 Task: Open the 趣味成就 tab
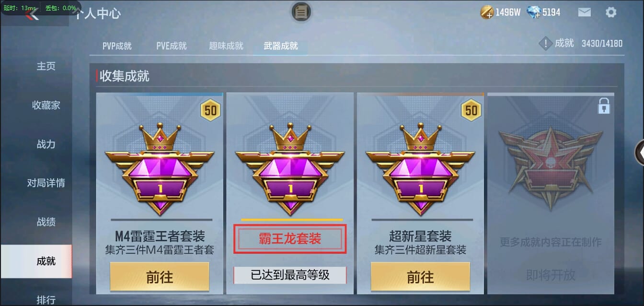[x=226, y=46]
